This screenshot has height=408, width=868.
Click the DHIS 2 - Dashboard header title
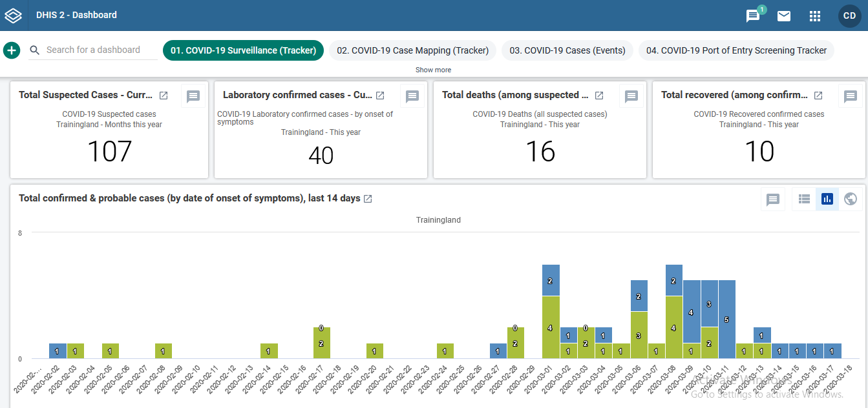(76, 15)
